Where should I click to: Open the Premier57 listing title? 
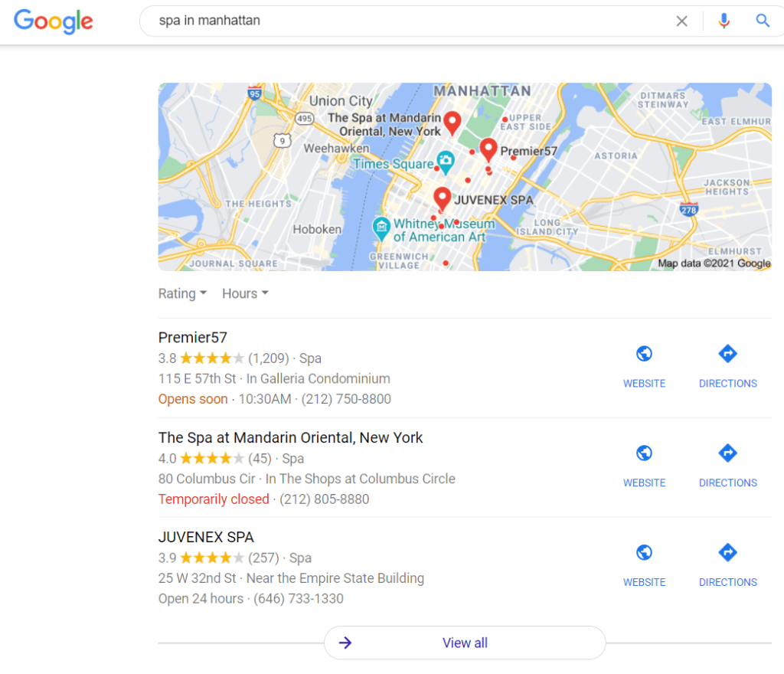pos(192,338)
